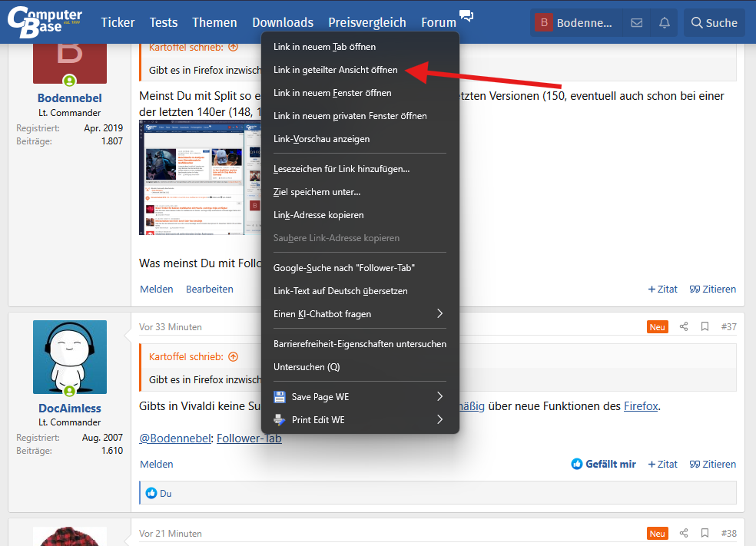Image resolution: width=756 pixels, height=546 pixels.
Task: Click Zitieren in DocAimless post
Action: point(713,464)
